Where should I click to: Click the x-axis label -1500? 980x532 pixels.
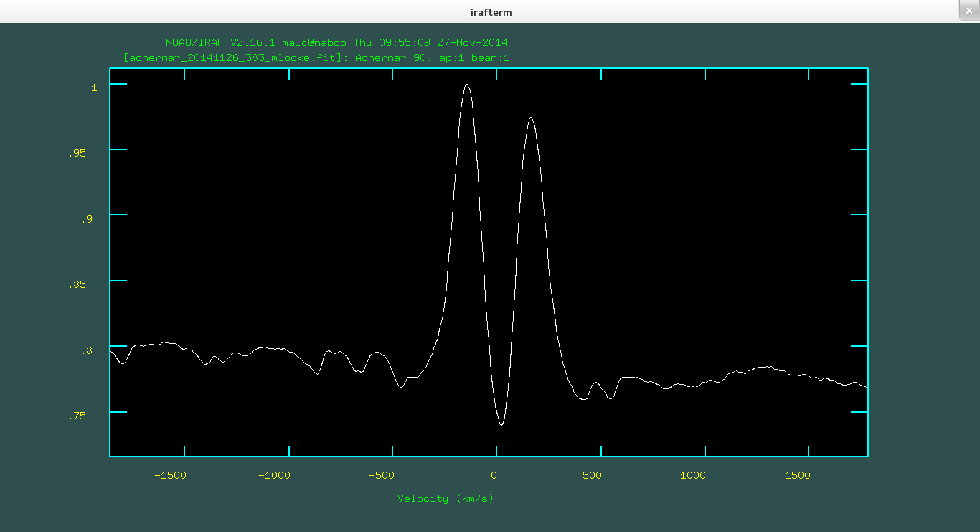tap(171, 475)
